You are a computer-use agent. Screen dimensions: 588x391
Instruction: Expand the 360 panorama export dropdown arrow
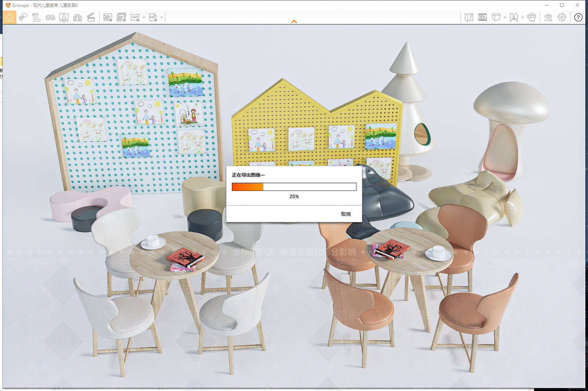pyautogui.click(x=144, y=17)
